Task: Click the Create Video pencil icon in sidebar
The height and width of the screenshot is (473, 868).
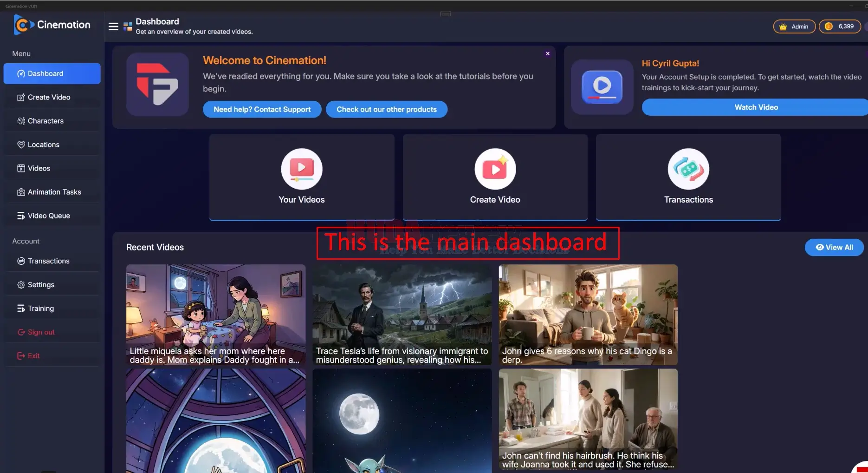Action: coord(21,97)
